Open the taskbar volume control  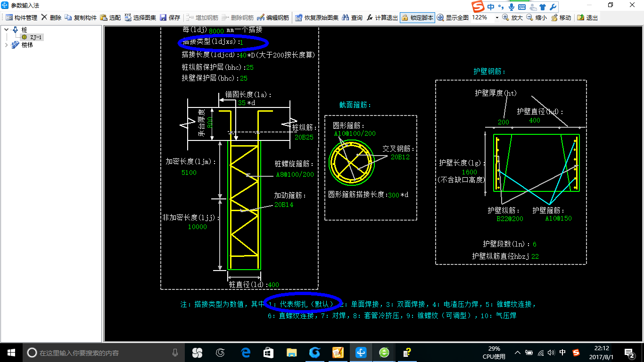[552, 353]
